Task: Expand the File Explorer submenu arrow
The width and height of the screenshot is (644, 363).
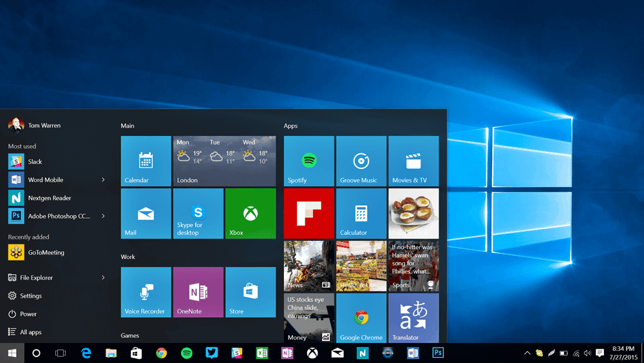Action: click(103, 277)
